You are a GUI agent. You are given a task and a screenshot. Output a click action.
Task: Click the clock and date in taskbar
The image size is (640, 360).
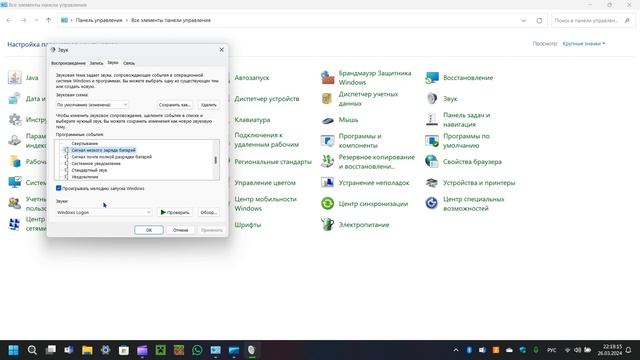(x=610, y=350)
